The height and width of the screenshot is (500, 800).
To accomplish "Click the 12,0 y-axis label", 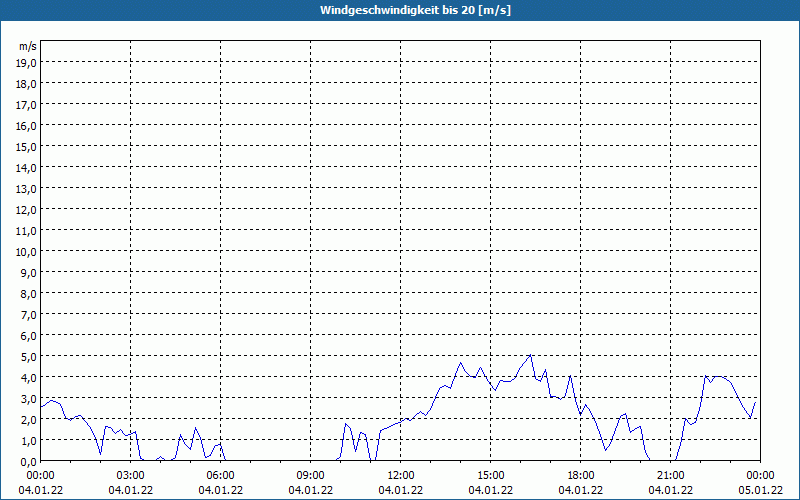I will click(x=26, y=209).
